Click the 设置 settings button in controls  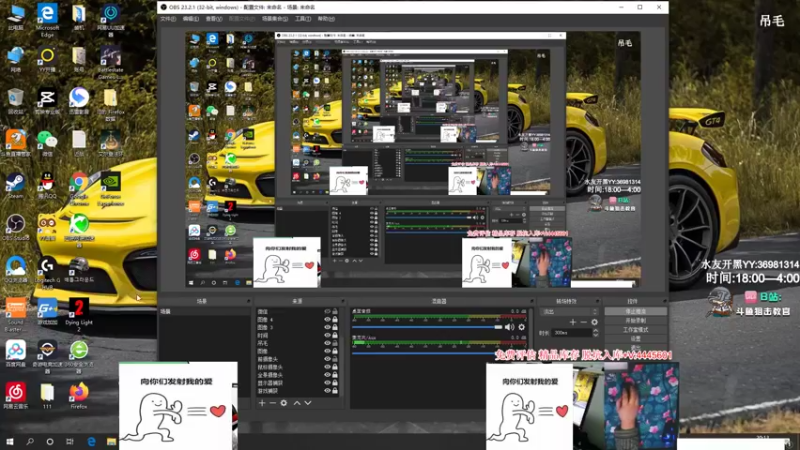pos(635,339)
